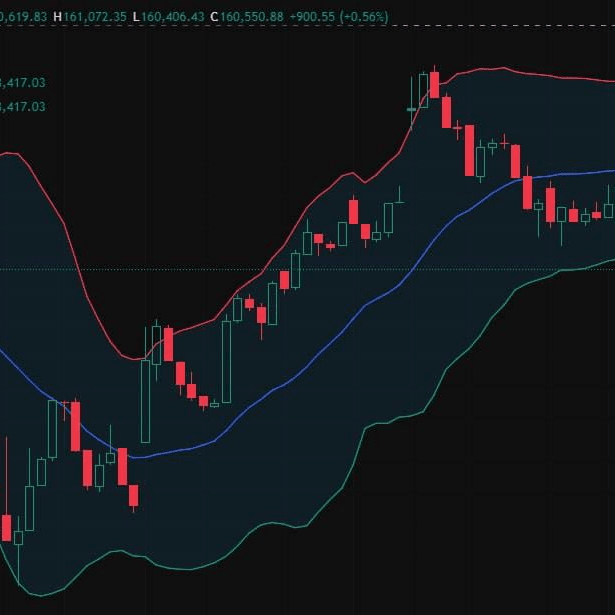Click the high price value H161,072.35
615x615 pixels.
[x=90, y=17]
